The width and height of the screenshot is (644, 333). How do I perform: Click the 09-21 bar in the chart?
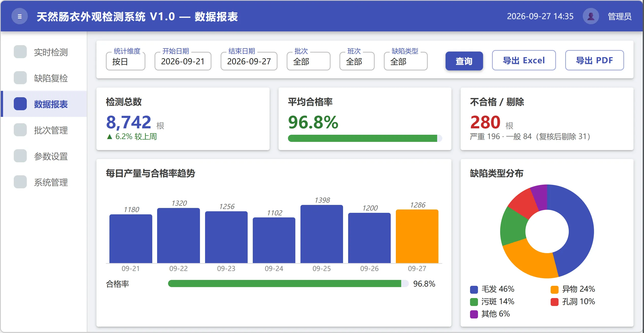click(131, 239)
